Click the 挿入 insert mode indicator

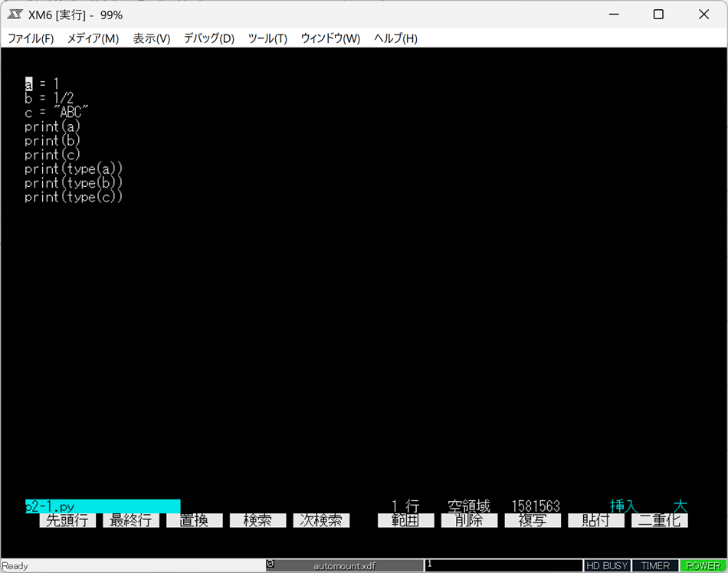(624, 506)
